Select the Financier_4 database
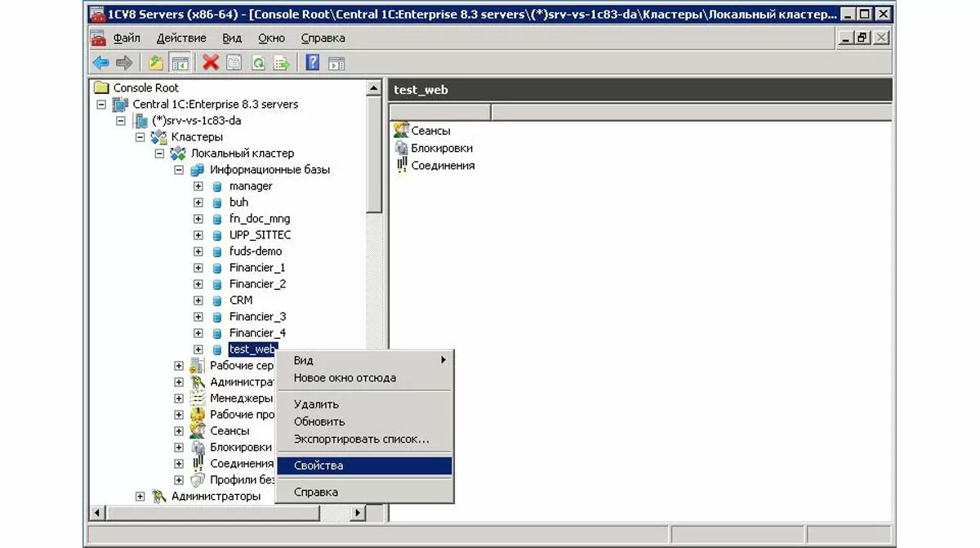The height and width of the screenshot is (548, 980). coord(257,333)
